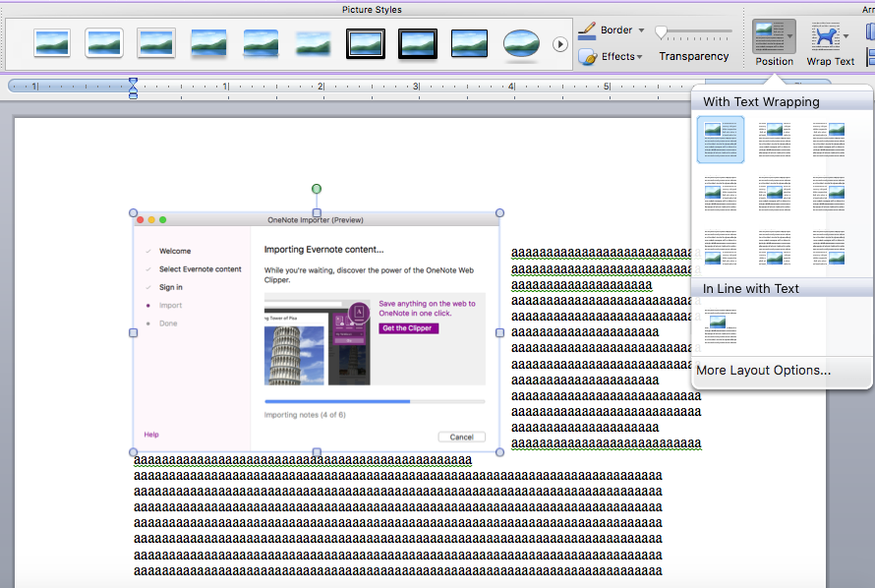
Task: Open More Layout Options...
Action: [x=763, y=371]
